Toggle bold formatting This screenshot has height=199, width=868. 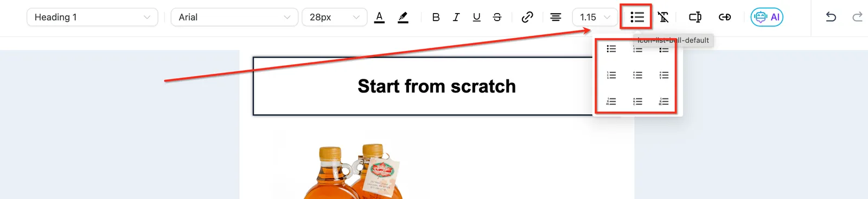(x=436, y=17)
